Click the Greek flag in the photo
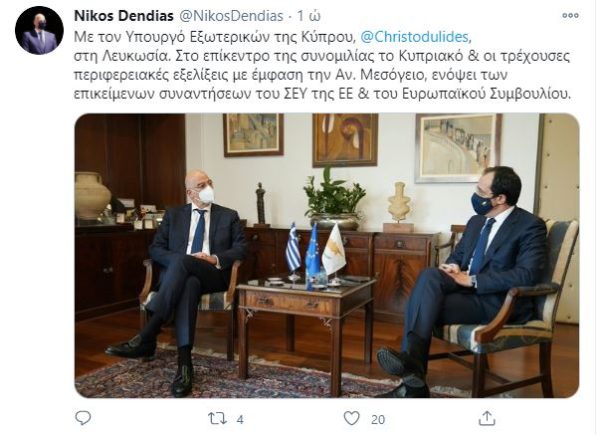The width and height of the screenshot is (600, 435). [293, 248]
